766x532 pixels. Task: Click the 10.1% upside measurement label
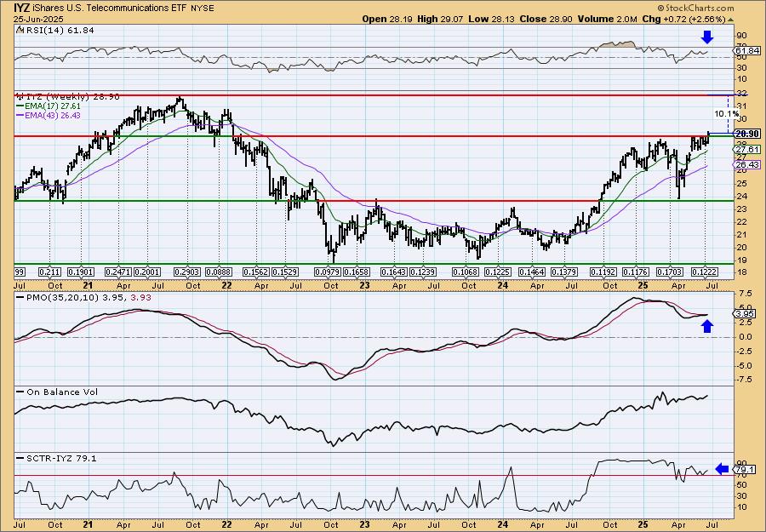click(x=727, y=114)
